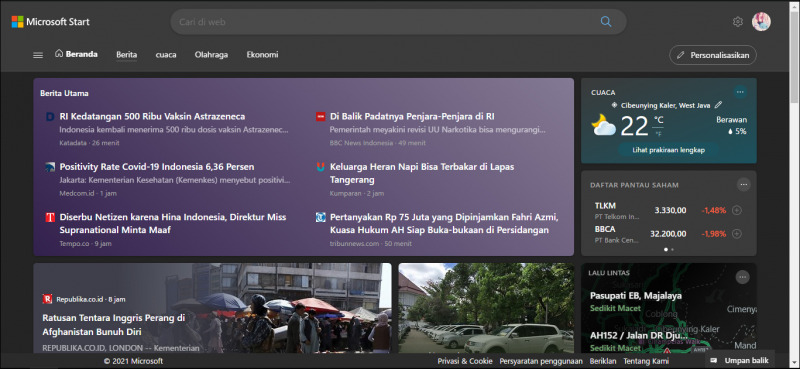The image size is (800, 369).
Task: Open Tentang Kami footer link
Action: click(645, 361)
